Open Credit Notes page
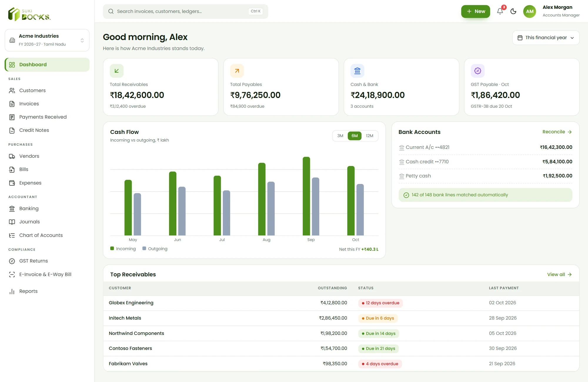 pyautogui.click(x=47, y=130)
